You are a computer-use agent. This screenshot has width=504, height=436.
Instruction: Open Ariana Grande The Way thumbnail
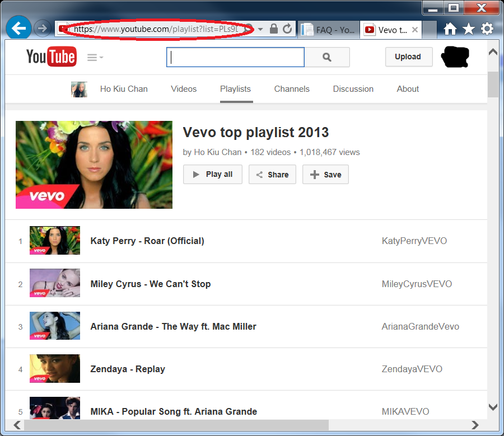pyautogui.click(x=55, y=326)
